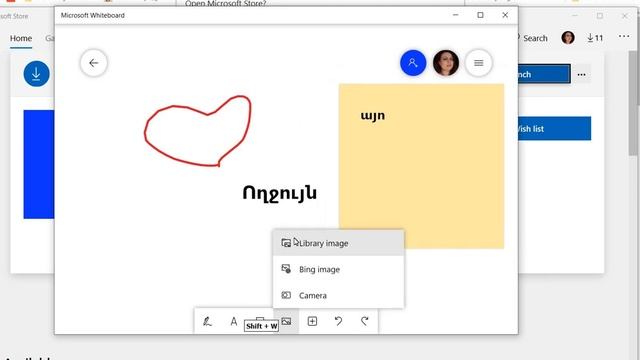Open more options beside the Launch button

click(581, 75)
